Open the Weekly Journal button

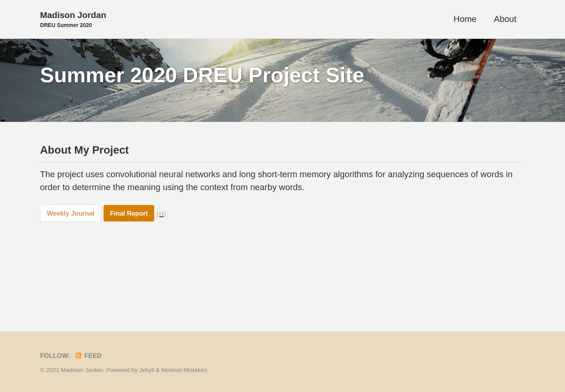(x=71, y=213)
